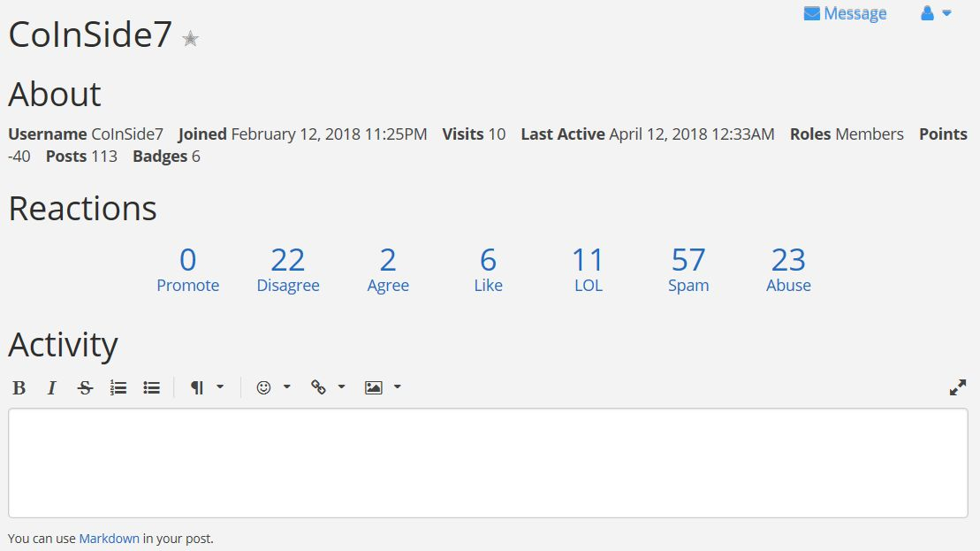Open the Markdown help link
Viewport: 980px width, 551px height.
110,539
